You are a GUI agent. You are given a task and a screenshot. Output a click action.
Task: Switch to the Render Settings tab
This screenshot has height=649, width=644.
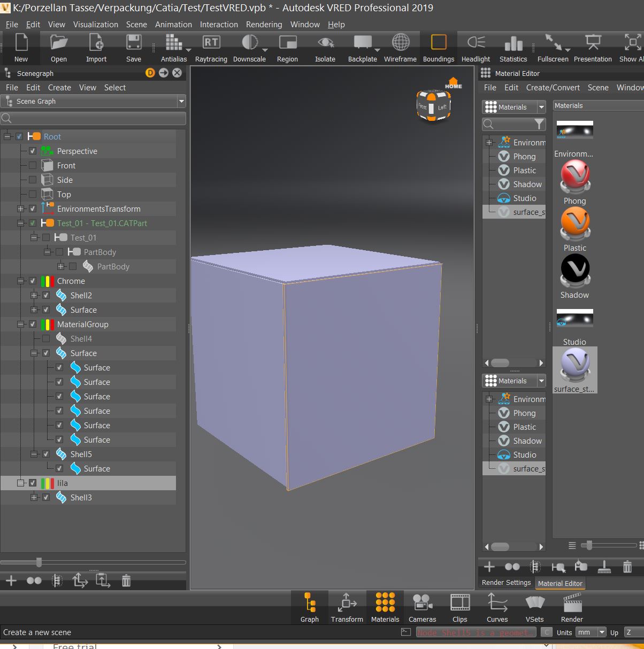[505, 583]
